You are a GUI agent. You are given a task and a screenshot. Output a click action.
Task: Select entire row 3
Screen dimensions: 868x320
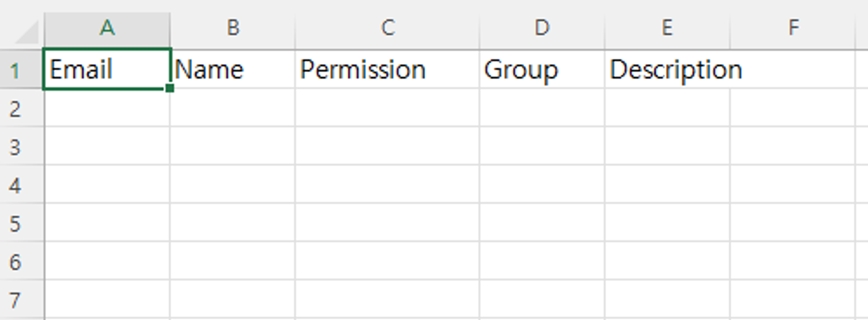click(16, 147)
